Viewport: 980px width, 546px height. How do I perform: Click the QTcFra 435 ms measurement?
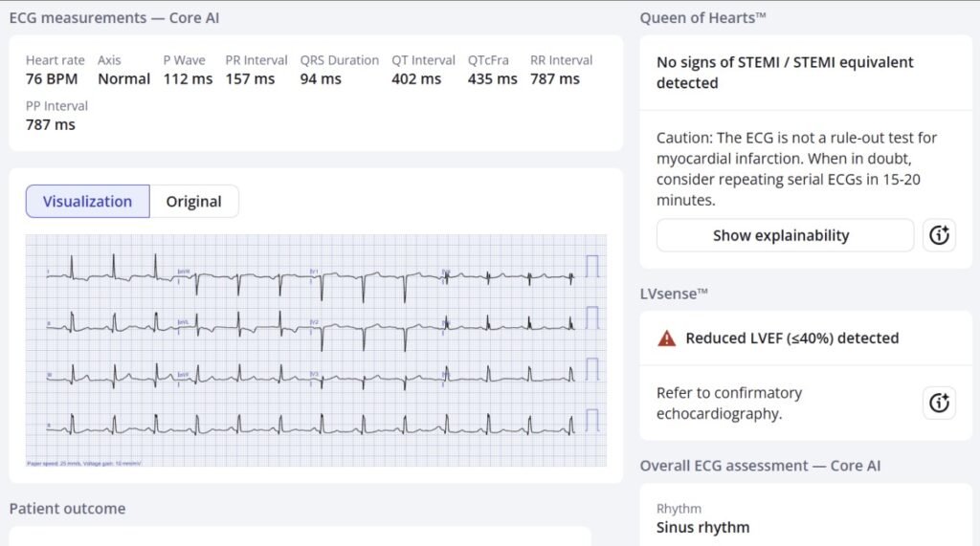pyautogui.click(x=492, y=79)
